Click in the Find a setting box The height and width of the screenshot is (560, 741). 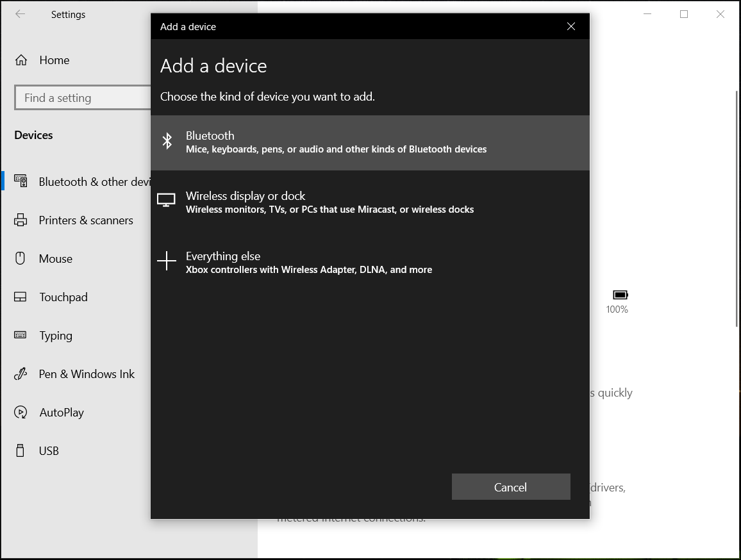82,98
